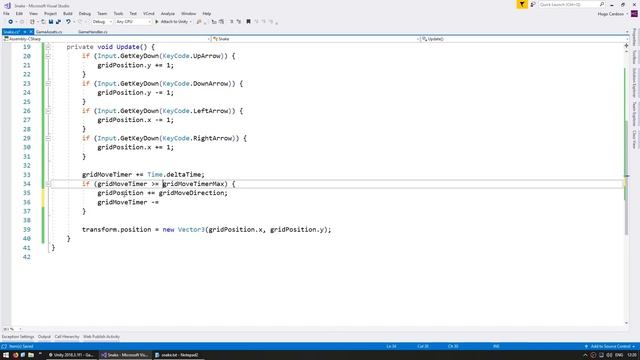Click the Windows Start button
640x360 pixels.
[6, 355]
